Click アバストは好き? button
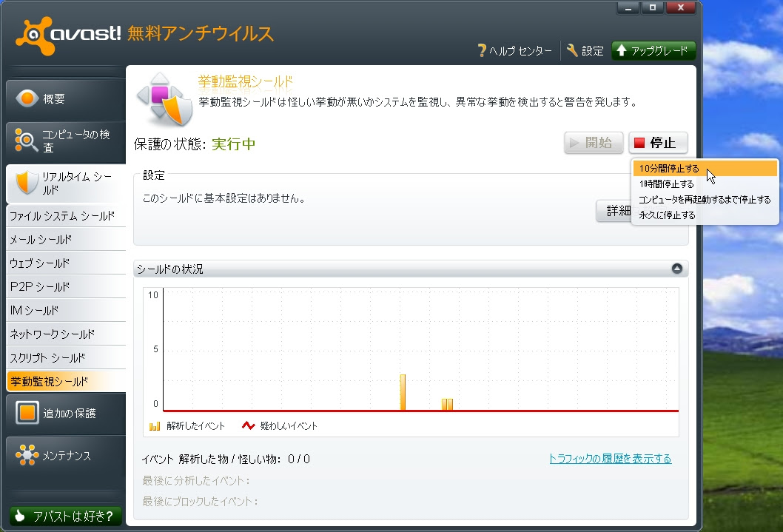Viewport: 783px width, 532px height. (66, 516)
